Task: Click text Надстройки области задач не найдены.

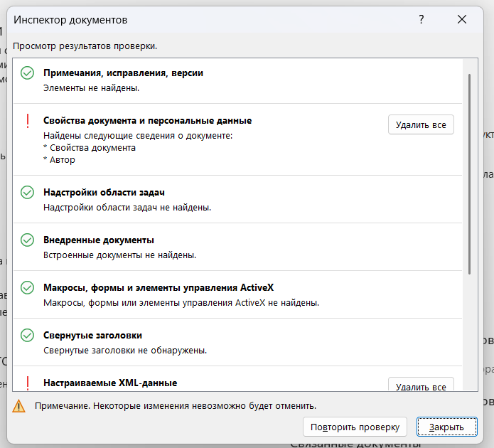Action: (127, 208)
